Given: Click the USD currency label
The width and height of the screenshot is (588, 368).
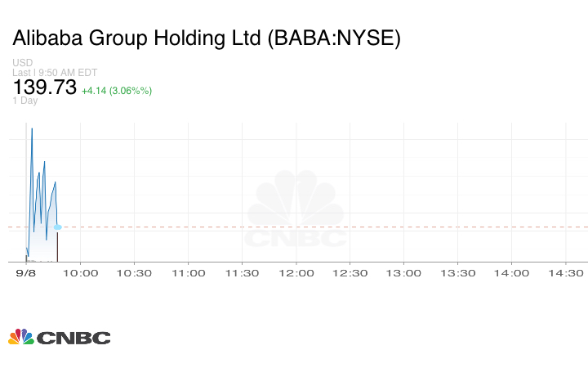Looking at the screenshot, I should 22,63.
